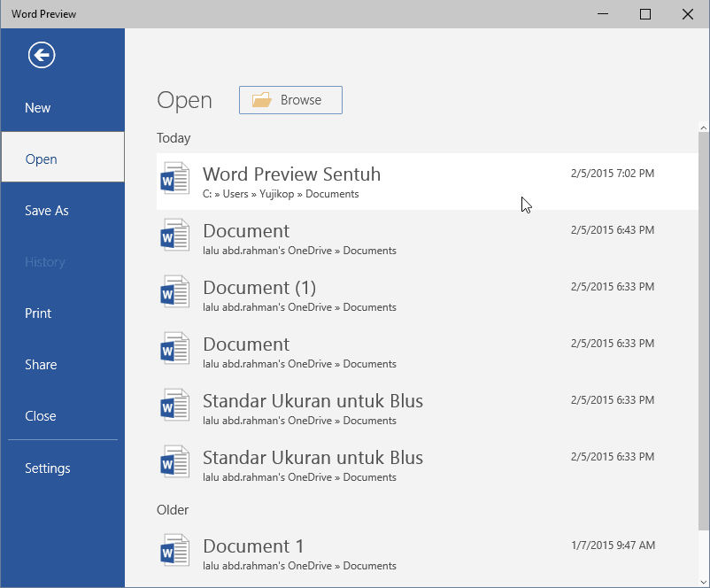
Task: Click the date 1/7/2015 9:47 AM
Action: 614,545
